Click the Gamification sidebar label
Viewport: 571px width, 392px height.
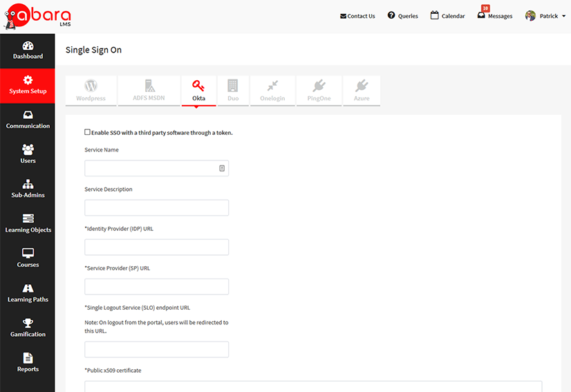[28, 334]
